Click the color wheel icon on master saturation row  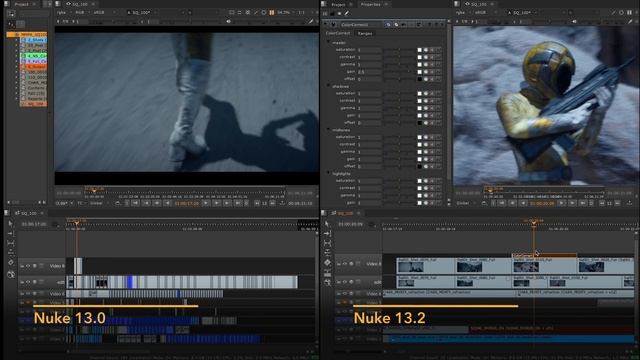point(426,50)
